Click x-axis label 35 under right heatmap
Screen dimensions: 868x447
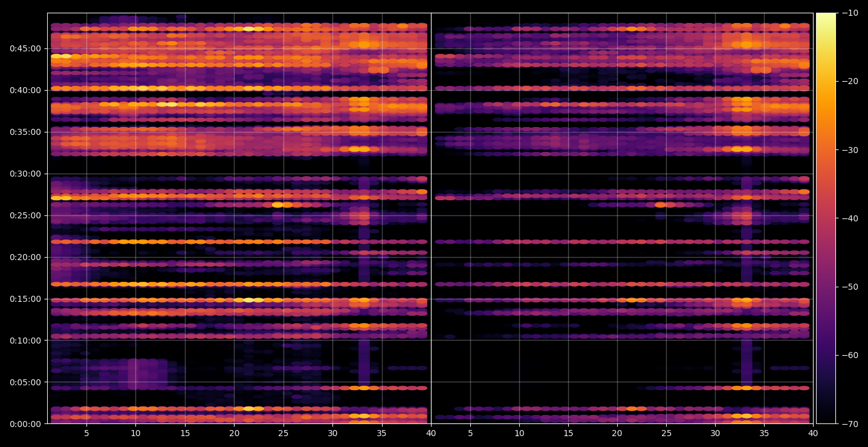tap(765, 433)
